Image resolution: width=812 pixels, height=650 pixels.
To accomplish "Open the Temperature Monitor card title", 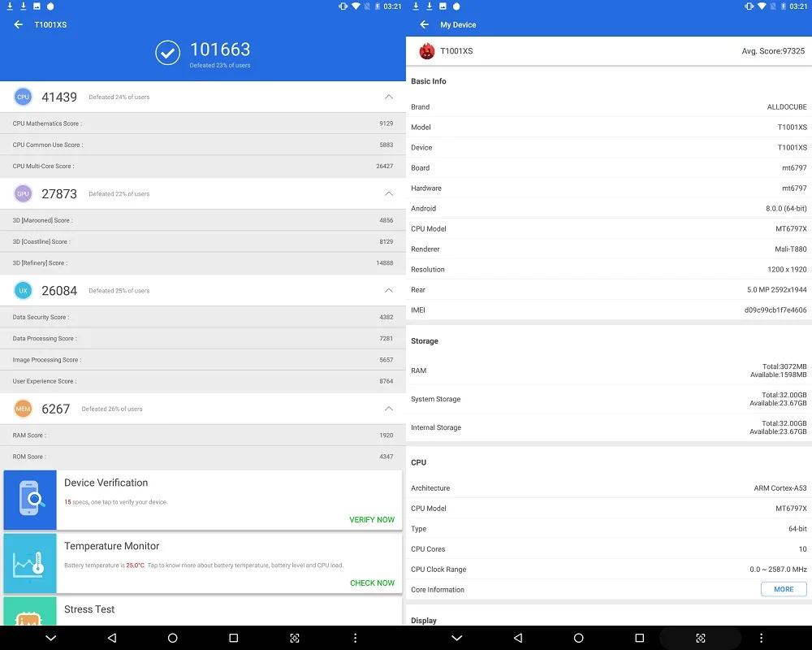I will pos(112,546).
